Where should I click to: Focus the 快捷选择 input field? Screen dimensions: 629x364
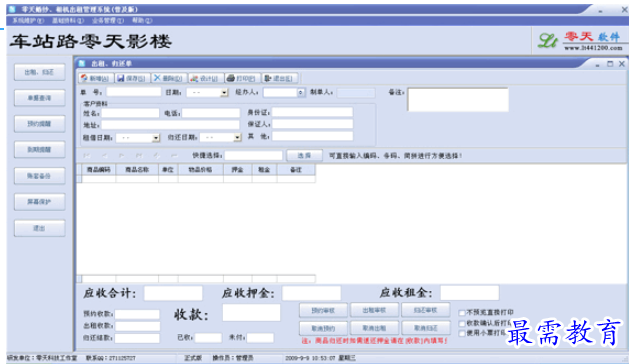point(254,155)
